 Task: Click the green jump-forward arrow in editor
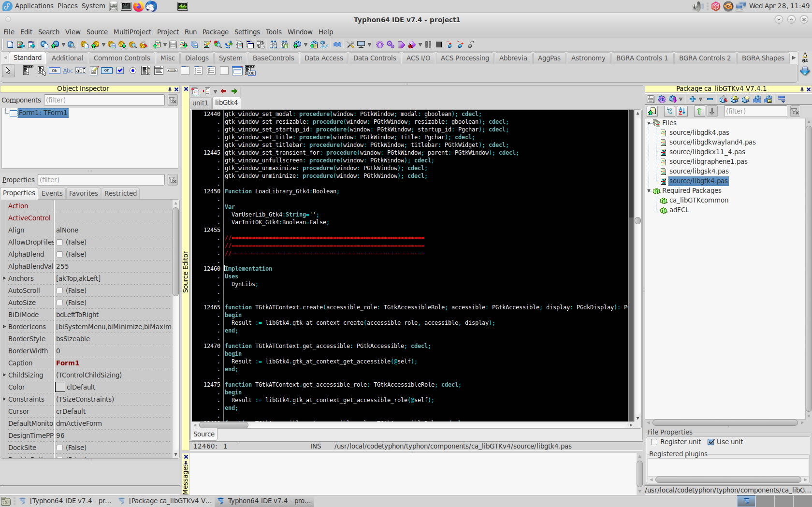pyautogui.click(x=234, y=91)
